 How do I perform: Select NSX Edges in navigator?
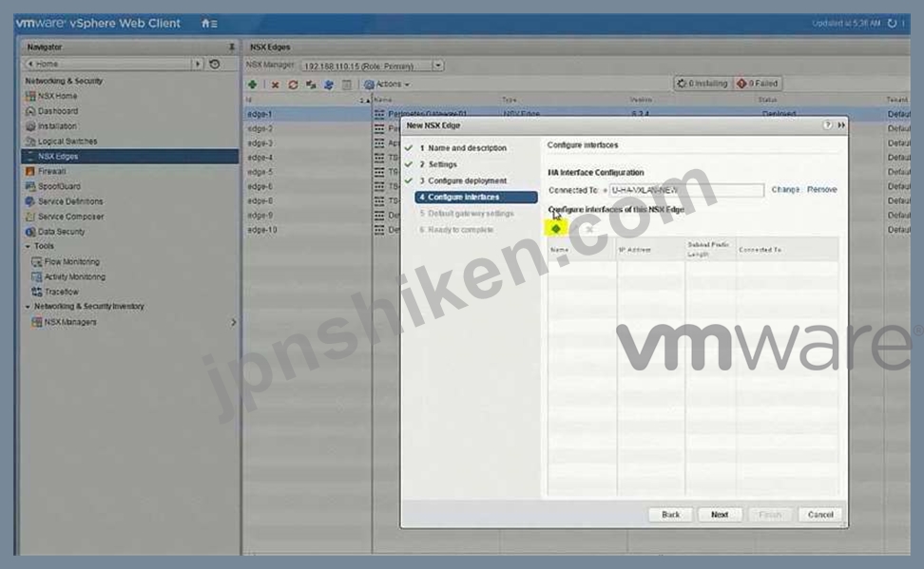point(129,156)
